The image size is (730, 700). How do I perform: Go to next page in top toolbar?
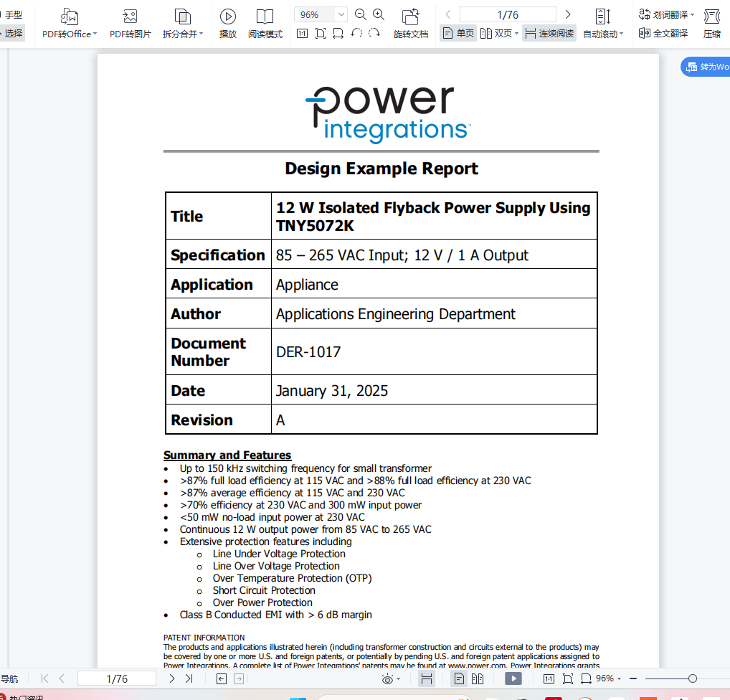[x=568, y=14]
